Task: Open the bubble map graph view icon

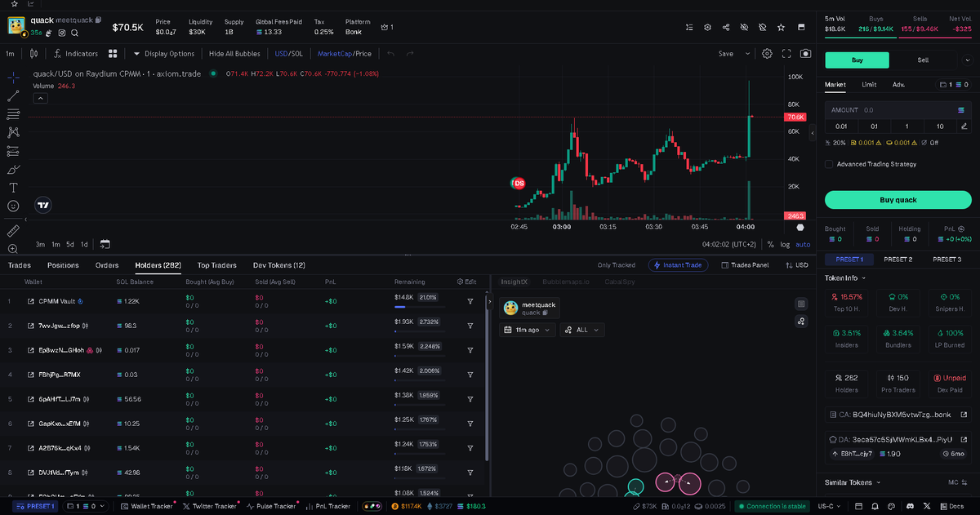Action: pos(801,321)
